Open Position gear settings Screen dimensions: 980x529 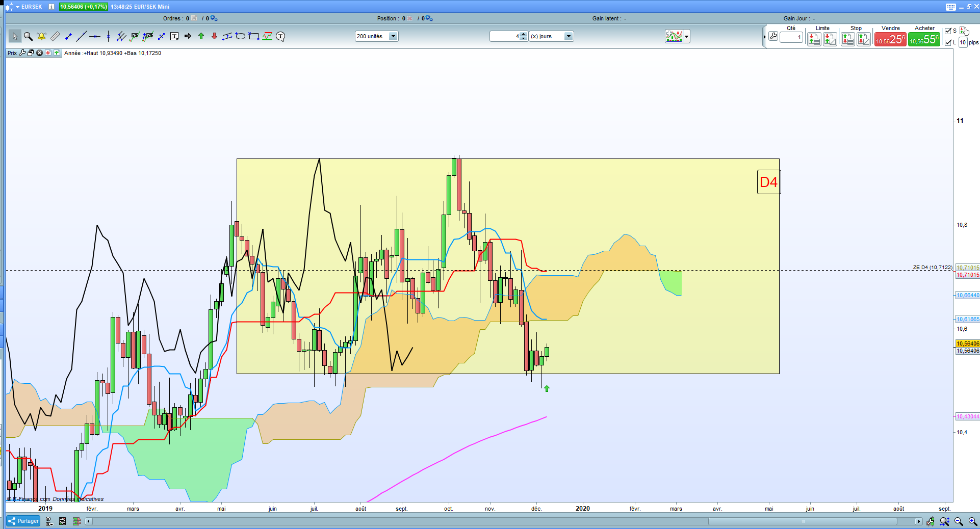click(x=429, y=18)
